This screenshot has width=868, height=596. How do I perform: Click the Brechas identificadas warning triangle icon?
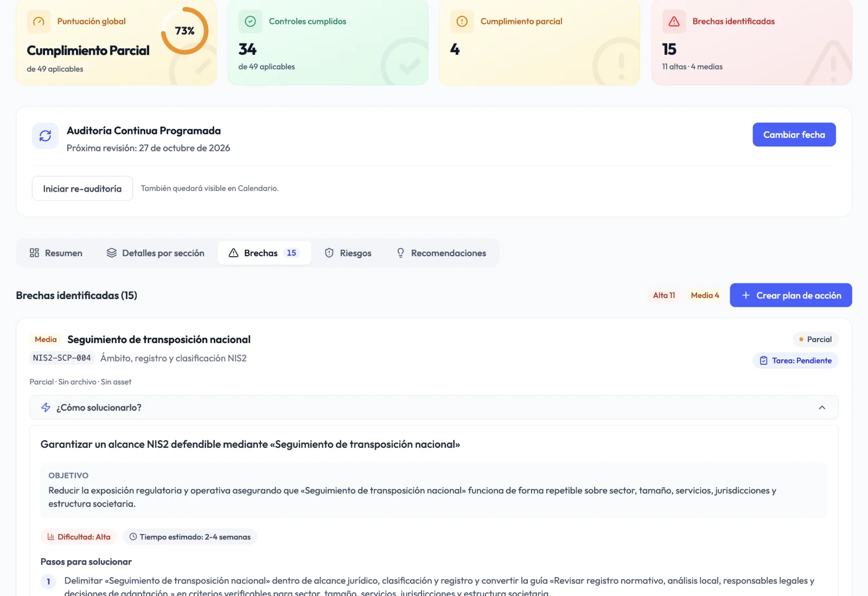674,22
